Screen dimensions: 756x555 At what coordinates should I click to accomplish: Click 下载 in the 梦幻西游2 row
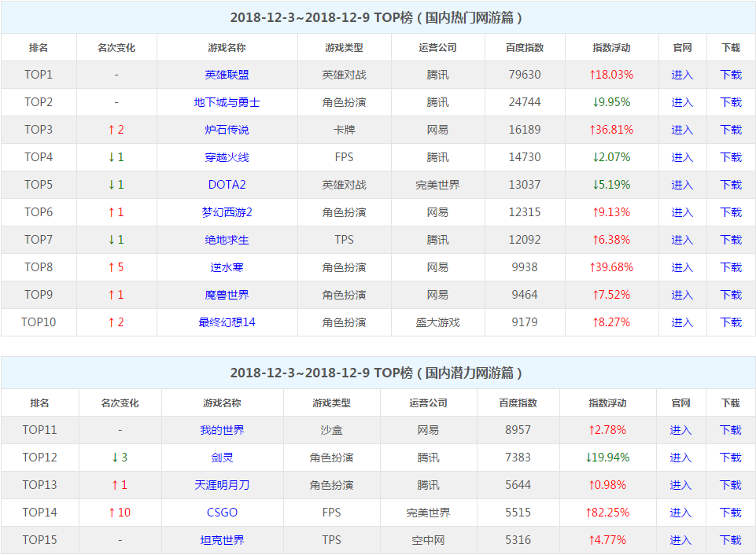[731, 212]
